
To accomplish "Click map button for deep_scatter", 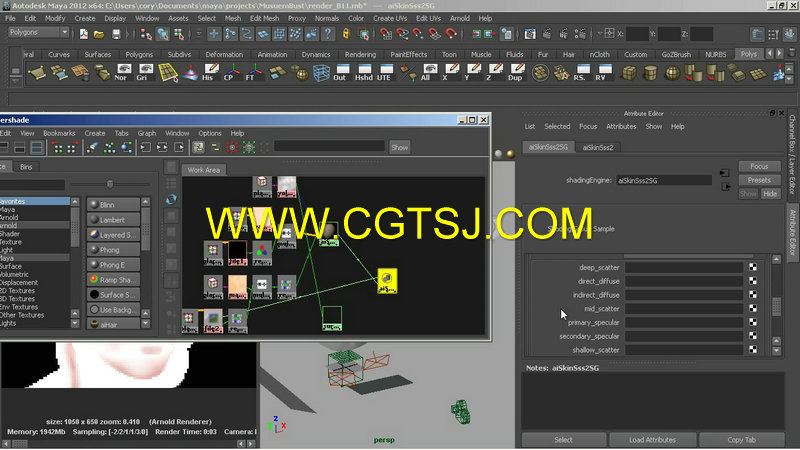I will coord(753,267).
